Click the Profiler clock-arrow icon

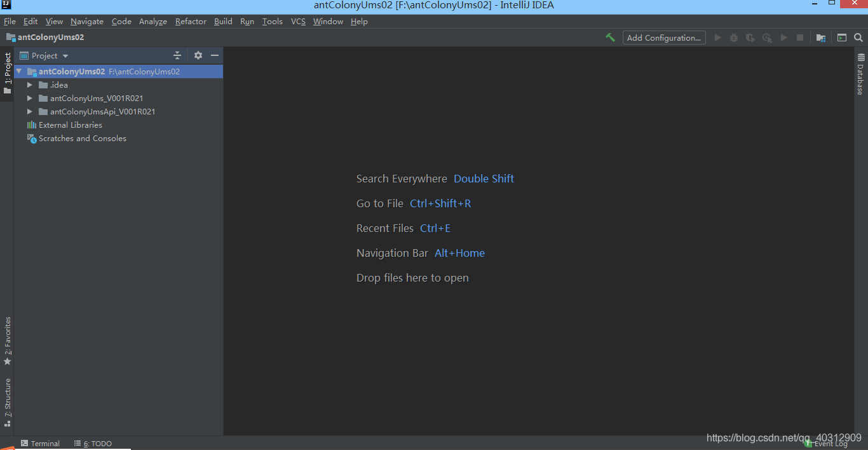[767, 37]
